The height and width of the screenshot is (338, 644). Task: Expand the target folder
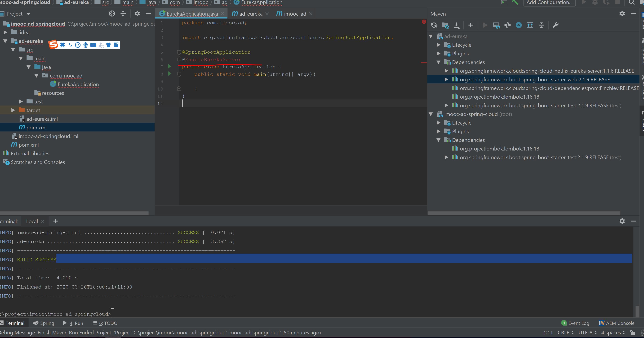coord(13,110)
